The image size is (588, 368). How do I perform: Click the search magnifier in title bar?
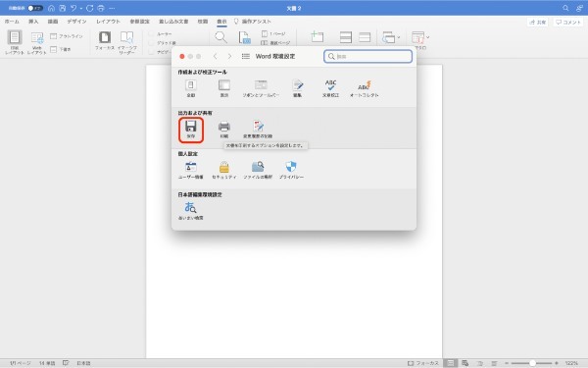tap(565, 8)
